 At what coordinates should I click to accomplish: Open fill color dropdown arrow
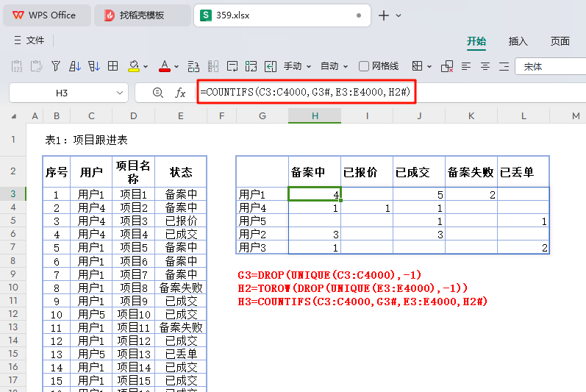pos(146,67)
